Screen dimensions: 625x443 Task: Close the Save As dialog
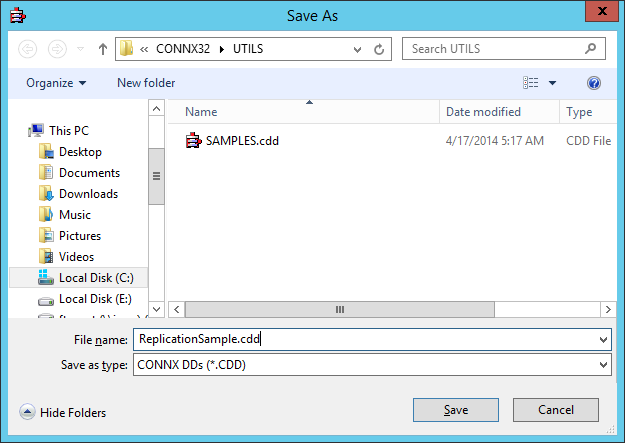pos(602,11)
